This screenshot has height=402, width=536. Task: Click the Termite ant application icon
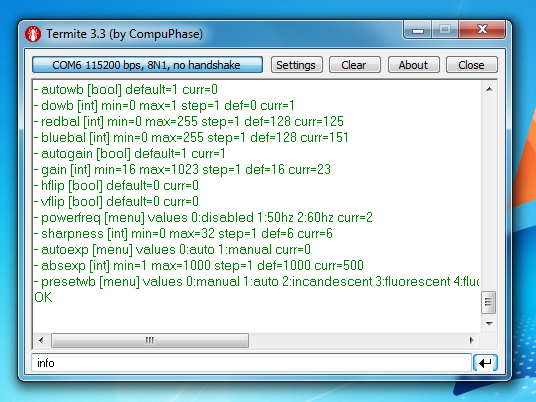[x=33, y=34]
